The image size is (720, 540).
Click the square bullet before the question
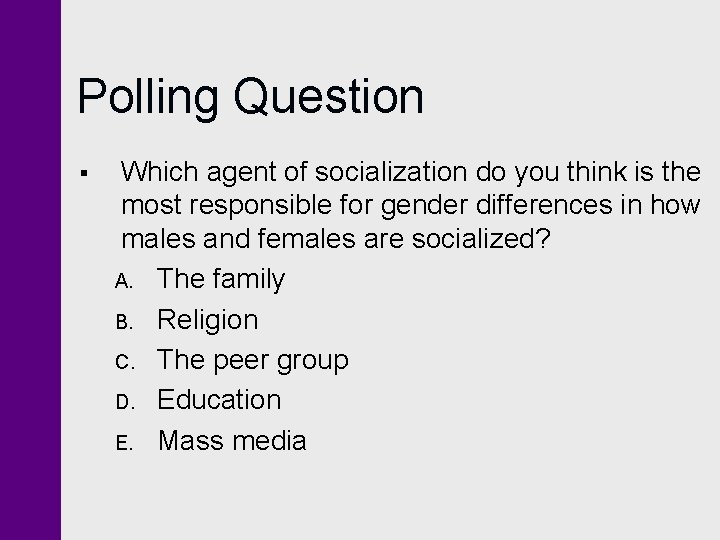[x=84, y=173]
